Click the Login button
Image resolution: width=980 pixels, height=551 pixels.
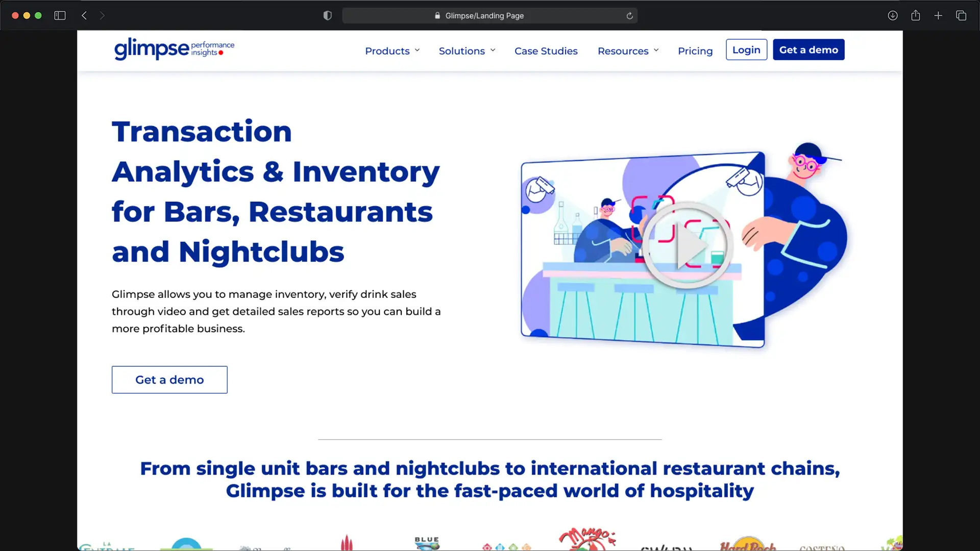coord(746,50)
